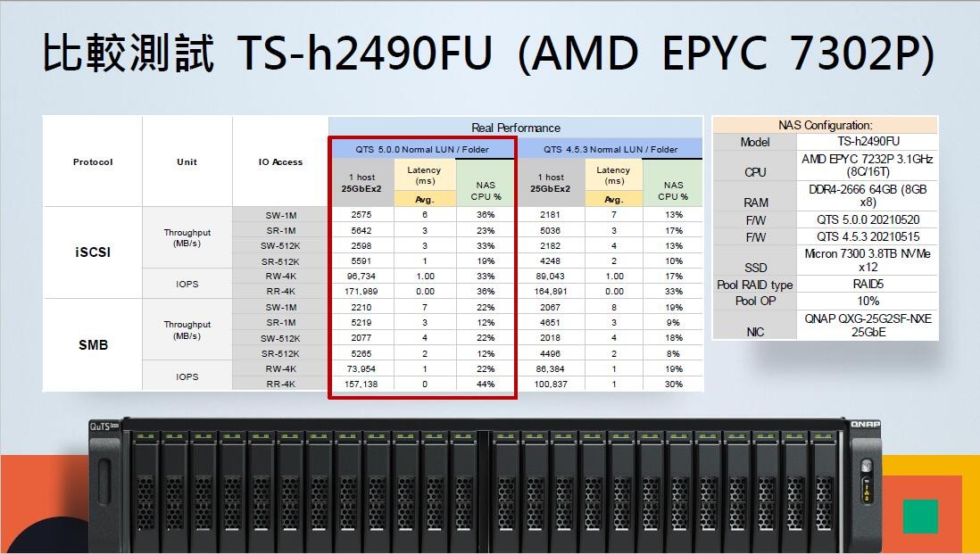Click the "QTS 5.0.0 Normal LUN / Folder" header
The image size is (980, 554).
pyautogui.click(x=422, y=149)
